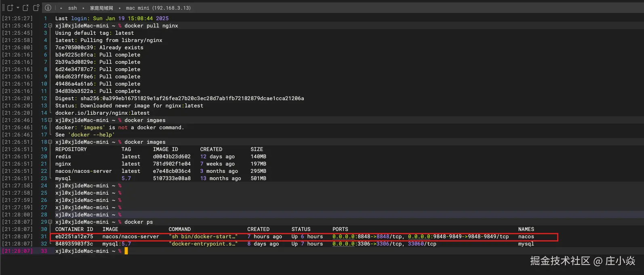Image resolution: width=644 pixels, height=275 pixels.
Task: Click the toolbar drag handle grip
Action: tap(3, 8)
